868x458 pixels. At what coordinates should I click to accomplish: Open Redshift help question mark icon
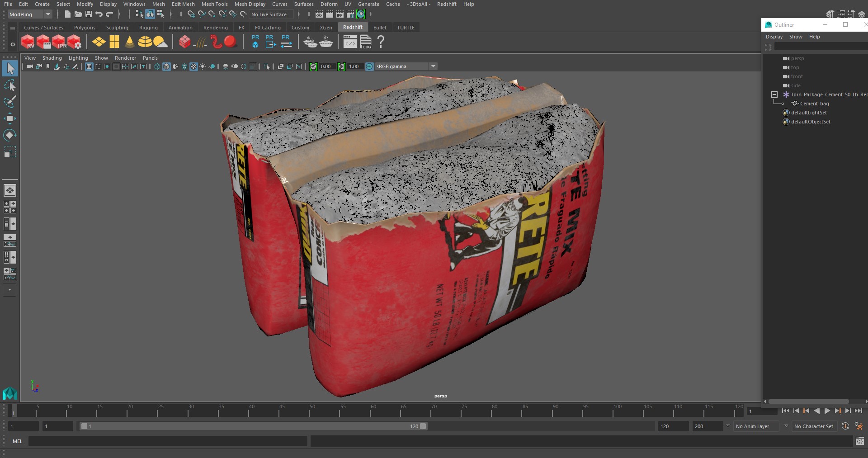click(381, 42)
